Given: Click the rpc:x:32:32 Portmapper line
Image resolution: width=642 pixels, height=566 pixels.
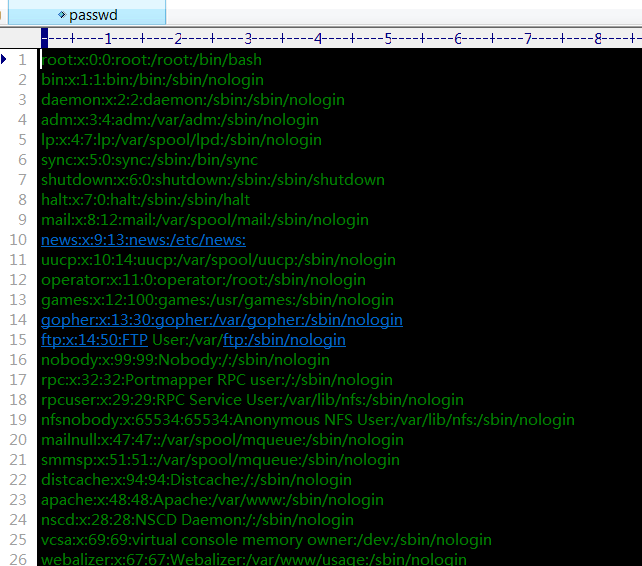Looking at the screenshot, I should point(217,380).
